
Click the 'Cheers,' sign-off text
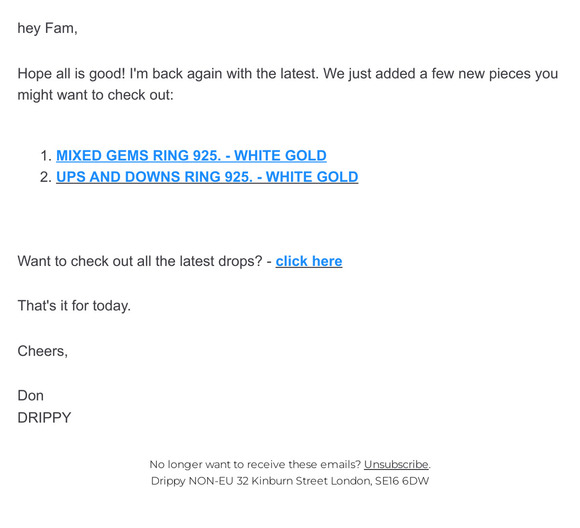43,351
